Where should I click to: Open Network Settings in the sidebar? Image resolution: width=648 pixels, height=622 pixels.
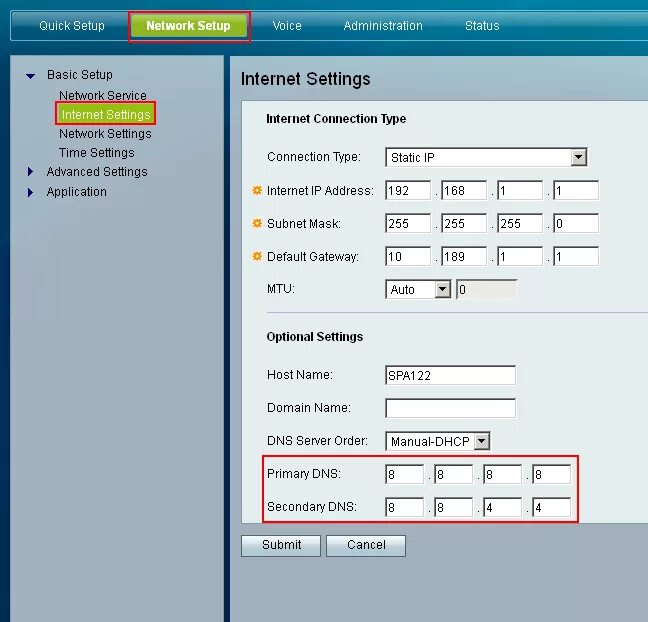coord(105,133)
